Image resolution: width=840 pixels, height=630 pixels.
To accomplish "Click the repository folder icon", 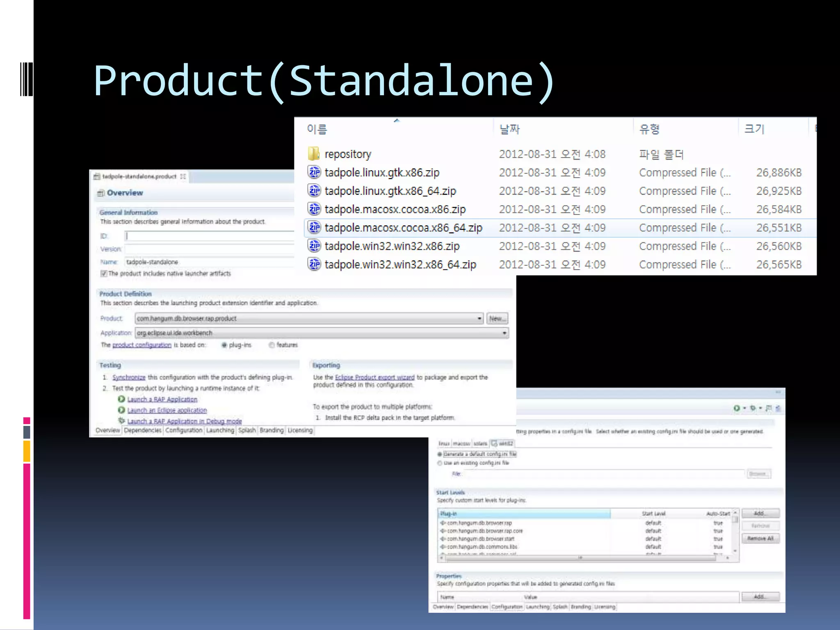I will [314, 154].
